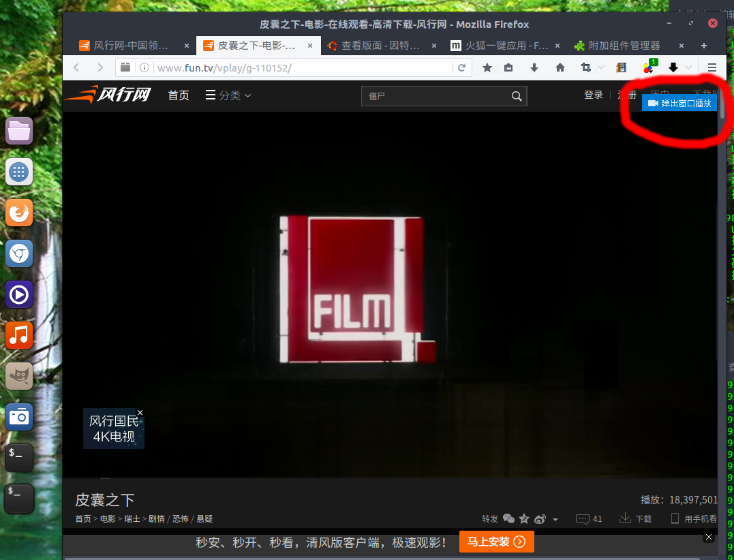Click the 用手机看 watch-on-phone link
734x560 pixels.
pyautogui.click(x=694, y=518)
